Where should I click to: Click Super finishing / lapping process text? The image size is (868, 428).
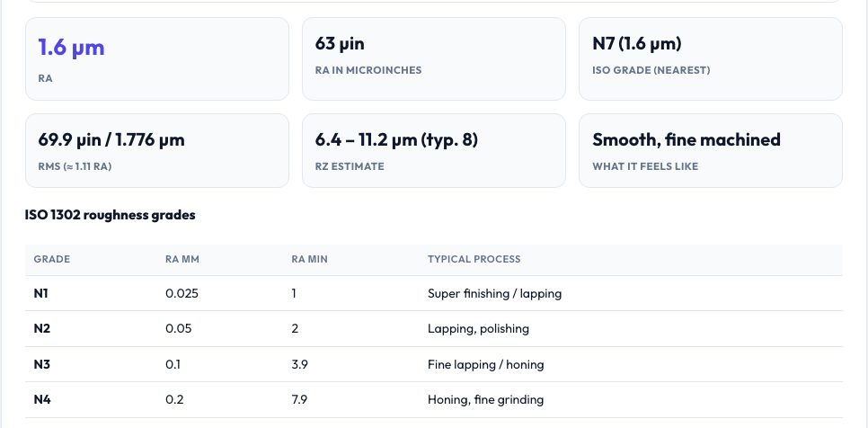[x=495, y=293]
